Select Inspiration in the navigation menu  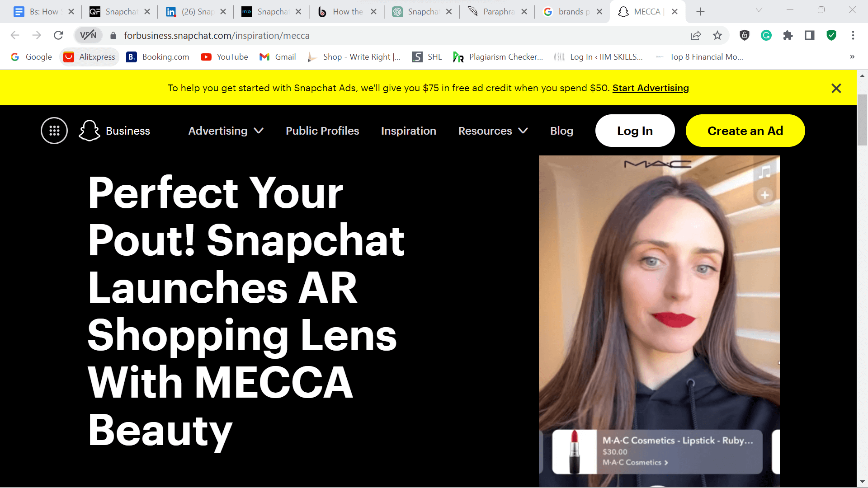click(x=408, y=131)
